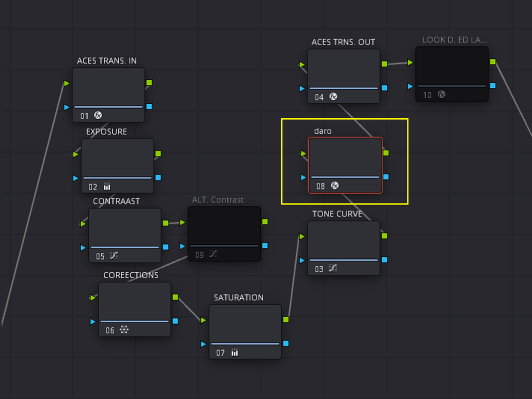Screen dimensions: 532x399
Task: Click the FX icon on node 04
Action: point(333,97)
